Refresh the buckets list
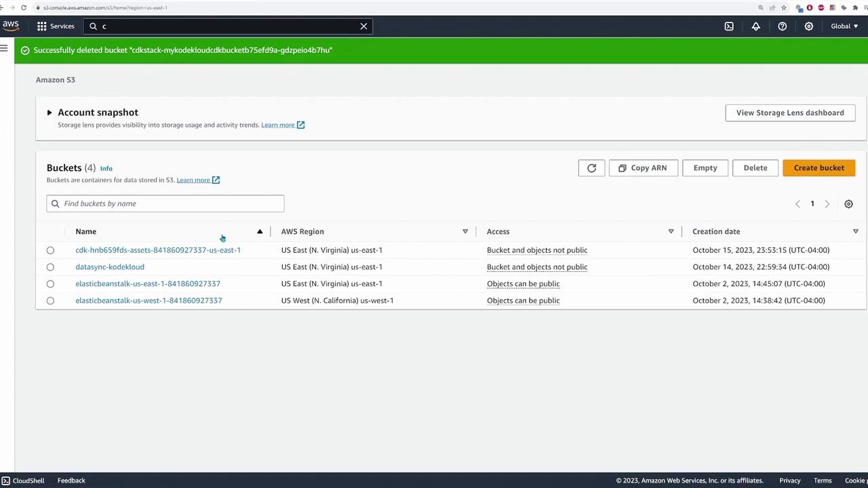The width and height of the screenshot is (868, 488). tap(591, 168)
